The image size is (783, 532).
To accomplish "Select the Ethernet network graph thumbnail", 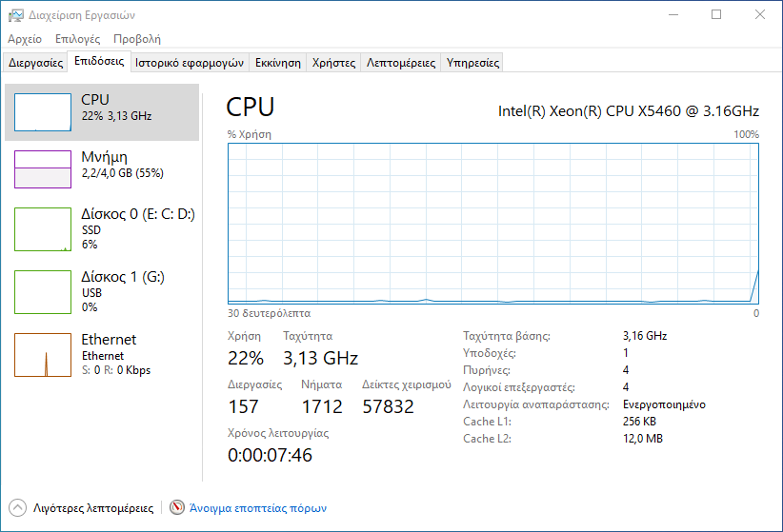I will click(43, 355).
